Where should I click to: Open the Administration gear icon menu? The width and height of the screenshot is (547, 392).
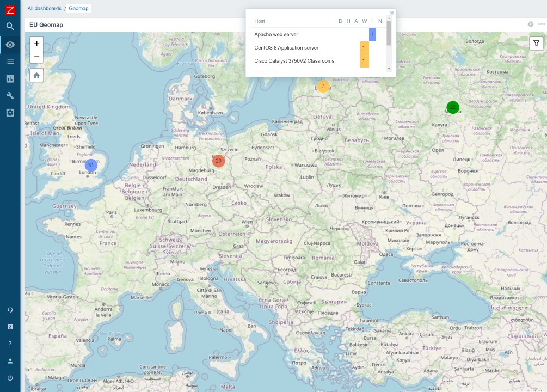10,113
